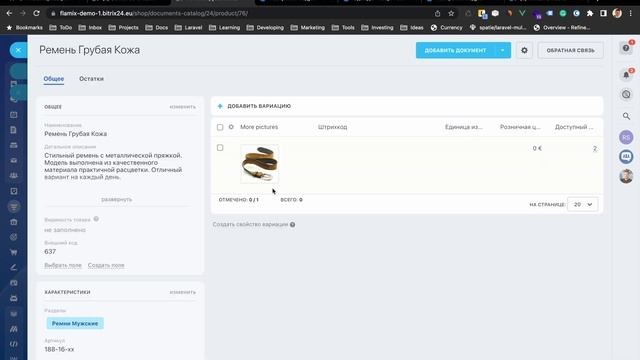Open the На странице 20 dropdown
Viewport: 640px width, 360px height.
(x=582, y=204)
